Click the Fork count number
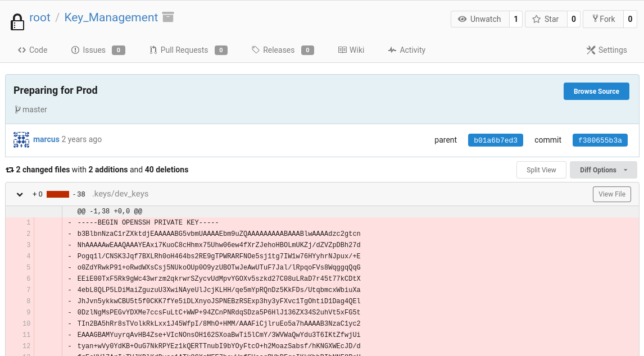 (630, 19)
